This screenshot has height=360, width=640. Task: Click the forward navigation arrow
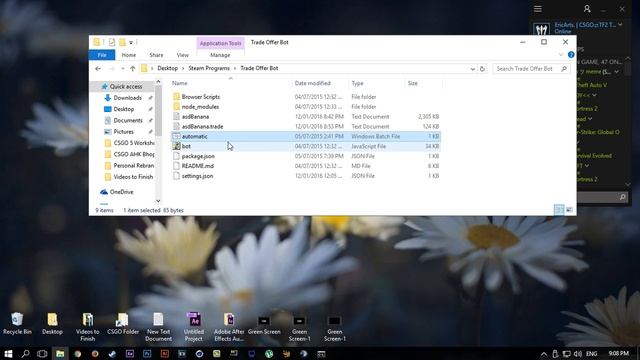[112, 69]
